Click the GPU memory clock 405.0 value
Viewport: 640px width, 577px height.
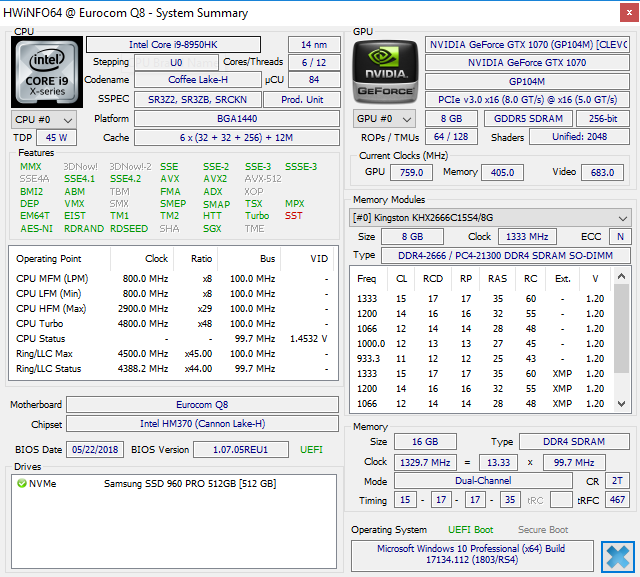[502, 172]
